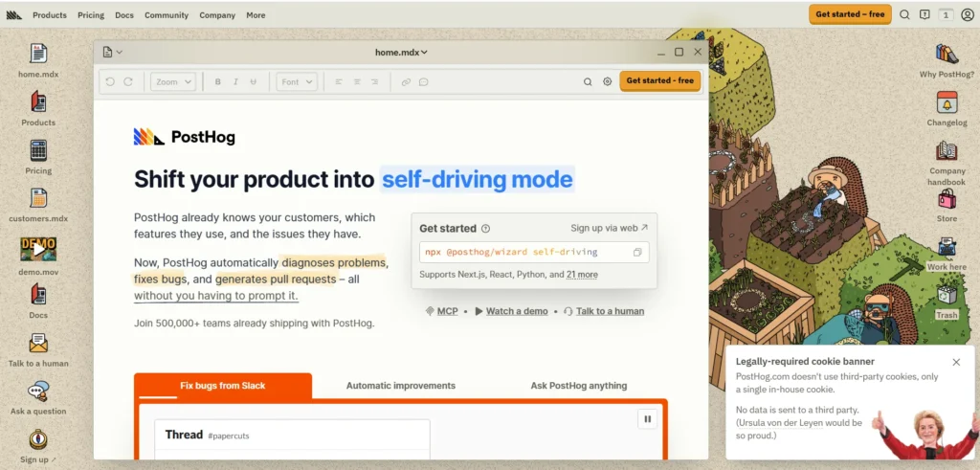Screen dimensions: 980x470
Task: Open the help chat icon in top bar
Action: click(x=925, y=15)
